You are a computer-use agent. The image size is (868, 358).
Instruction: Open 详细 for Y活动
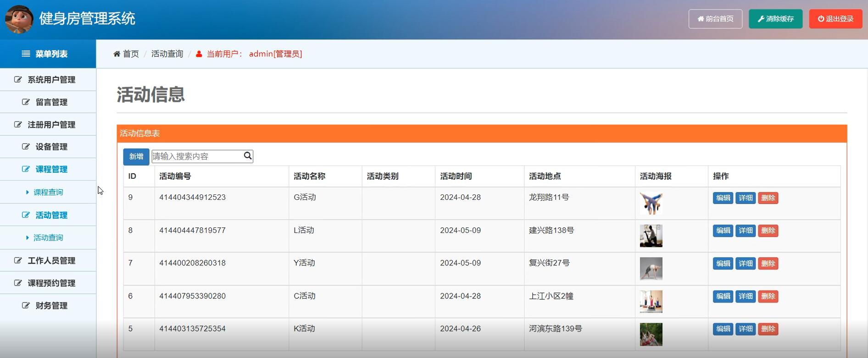coord(746,264)
